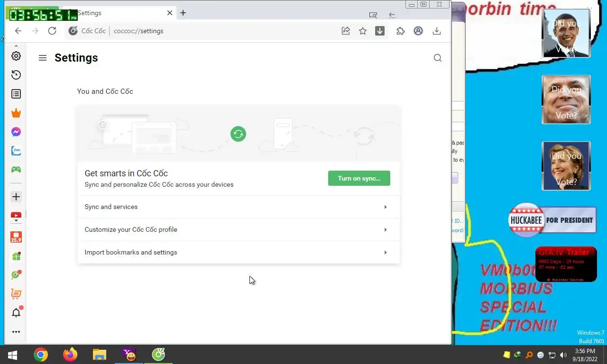Click the network tray icon
Viewport: 607px width, 364px height.
(552, 355)
